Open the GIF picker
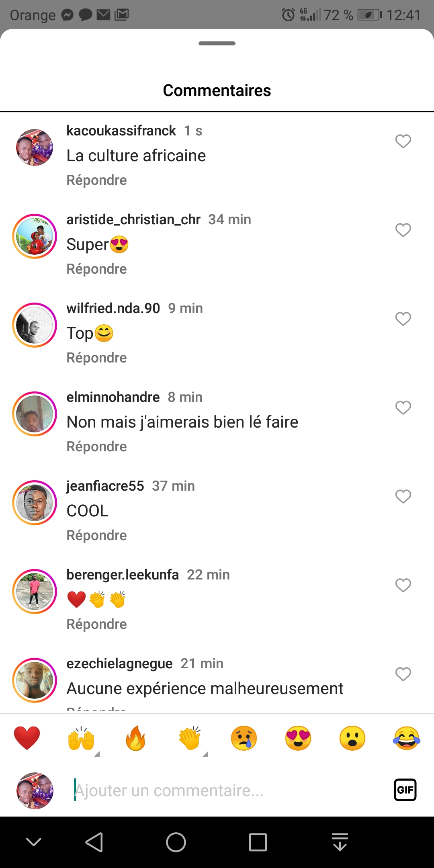The width and height of the screenshot is (434, 868). click(405, 790)
